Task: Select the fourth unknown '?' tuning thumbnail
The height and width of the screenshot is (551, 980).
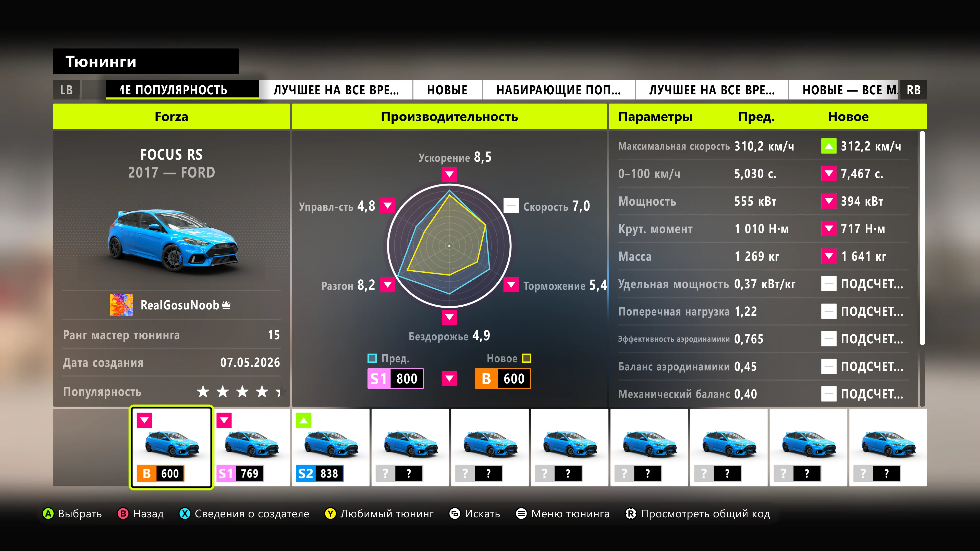Action: point(649,448)
